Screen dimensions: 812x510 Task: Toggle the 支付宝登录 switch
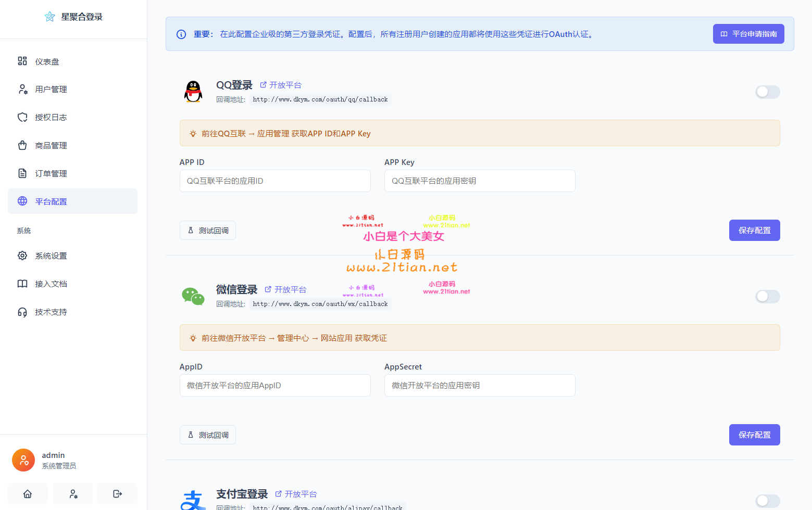tap(767, 501)
